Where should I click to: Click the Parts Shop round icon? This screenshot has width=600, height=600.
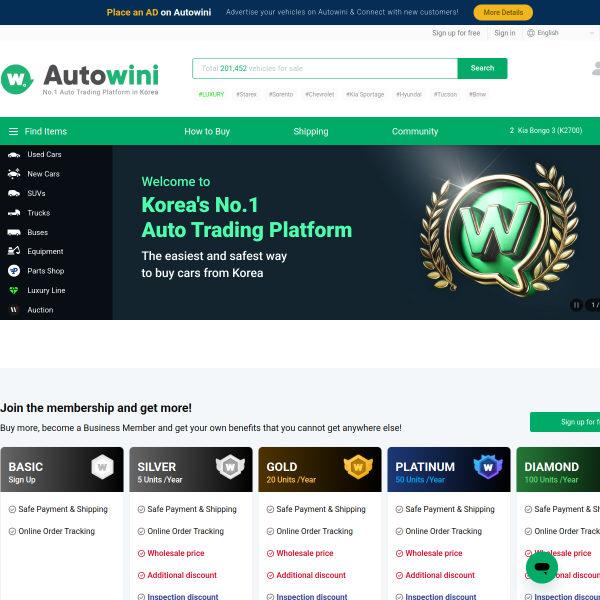coord(14,271)
